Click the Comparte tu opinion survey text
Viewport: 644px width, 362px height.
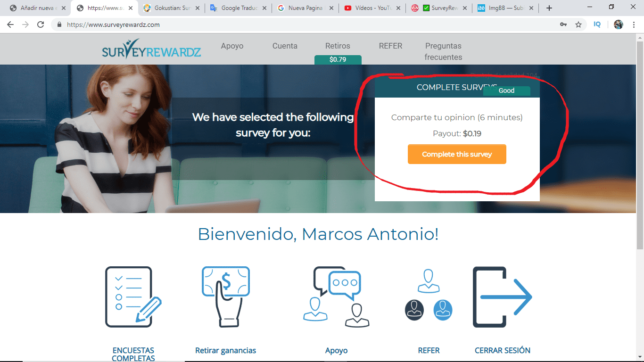pos(457,117)
